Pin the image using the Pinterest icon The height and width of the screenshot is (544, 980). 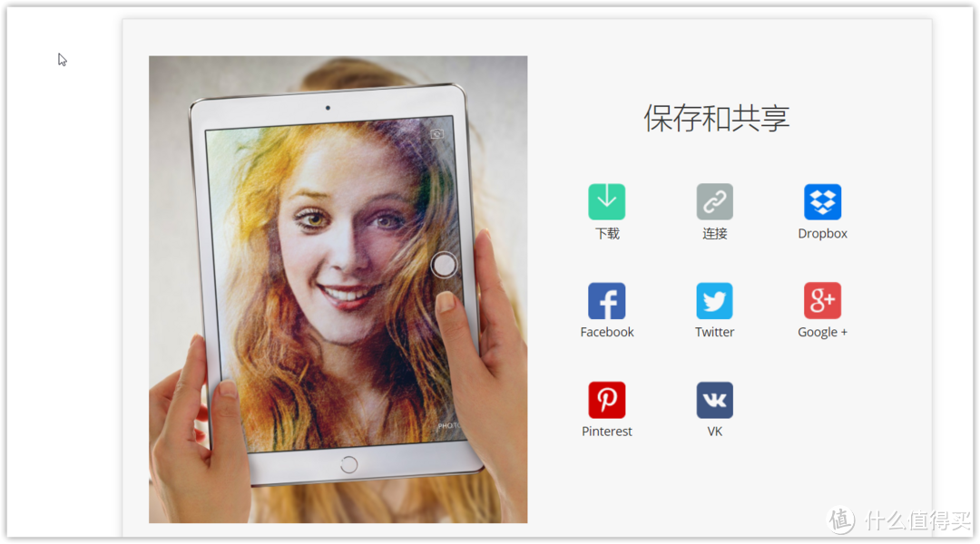(x=606, y=400)
